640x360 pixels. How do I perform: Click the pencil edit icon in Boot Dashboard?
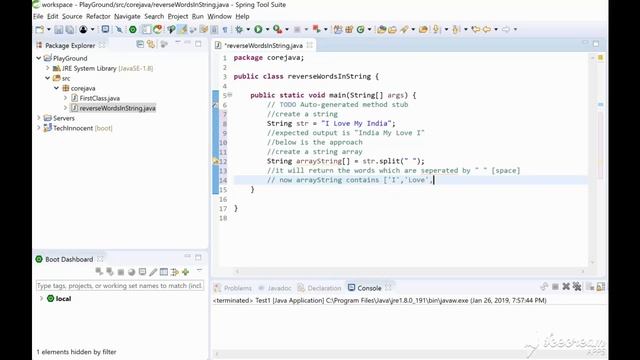pyautogui.click(x=153, y=272)
